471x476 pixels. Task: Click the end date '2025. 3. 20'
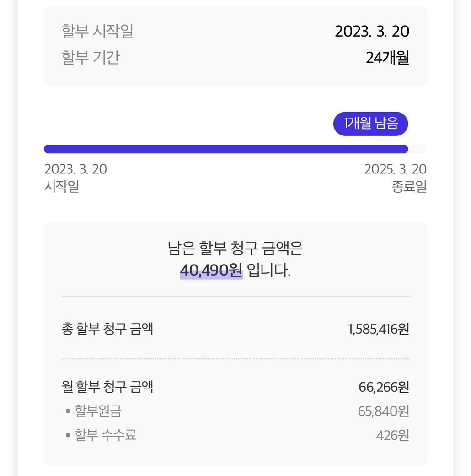point(395,169)
